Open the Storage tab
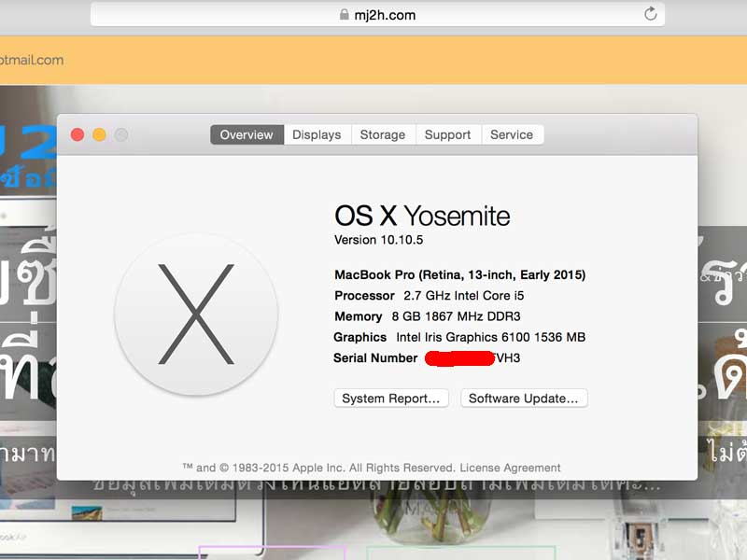 click(383, 134)
